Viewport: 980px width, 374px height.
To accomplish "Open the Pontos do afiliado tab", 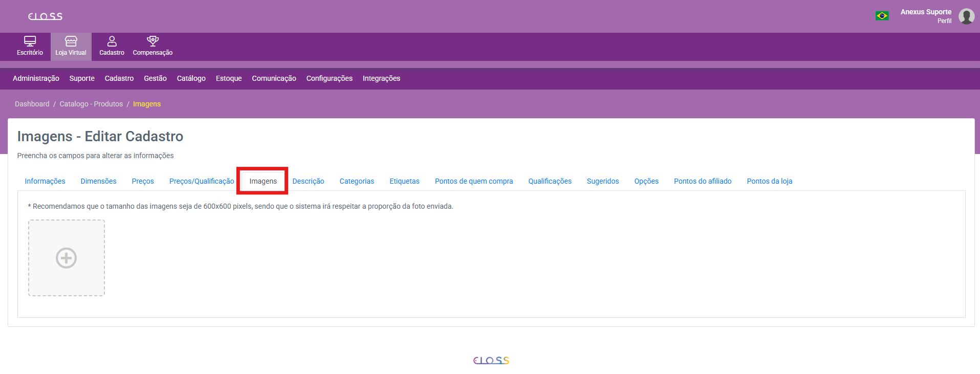I will pos(702,181).
